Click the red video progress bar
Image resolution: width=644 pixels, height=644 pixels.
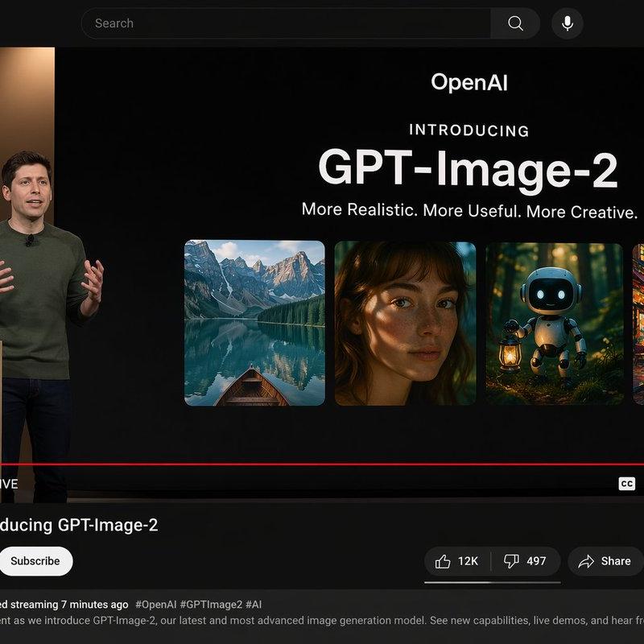[x=322, y=464]
